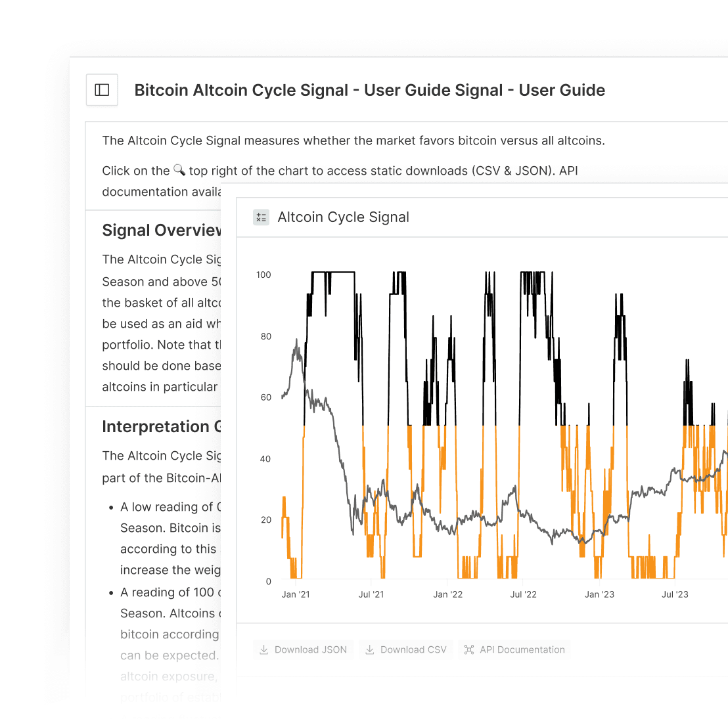Click the 100 value label on the y-axis

coord(263,275)
